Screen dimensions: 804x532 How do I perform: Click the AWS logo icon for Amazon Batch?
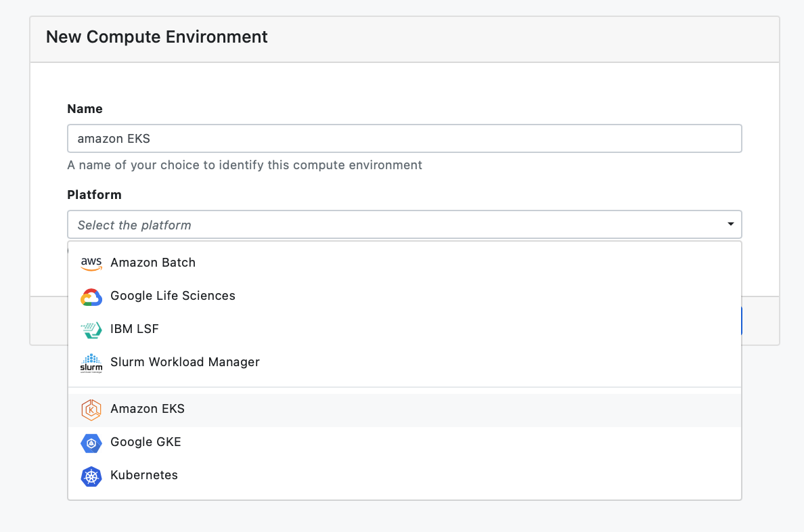coord(91,263)
